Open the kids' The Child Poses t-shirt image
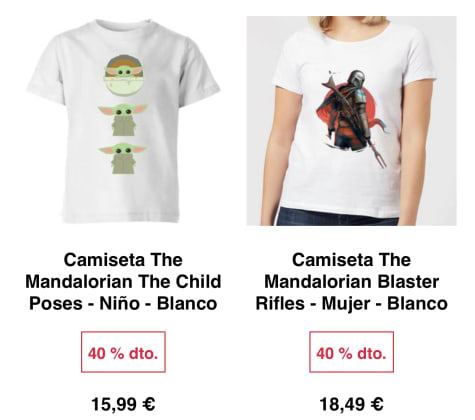This screenshot has width=475, height=420. coord(123,121)
